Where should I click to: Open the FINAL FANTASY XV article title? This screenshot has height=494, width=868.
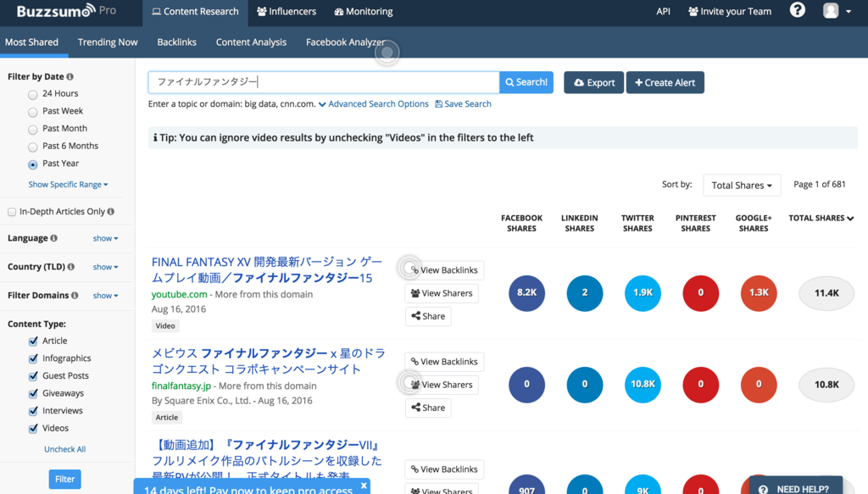click(267, 270)
